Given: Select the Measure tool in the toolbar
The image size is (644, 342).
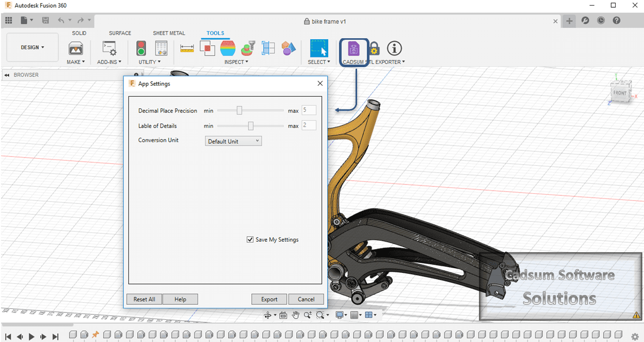Looking at the screenshot, I should click(x=187, y=48).
